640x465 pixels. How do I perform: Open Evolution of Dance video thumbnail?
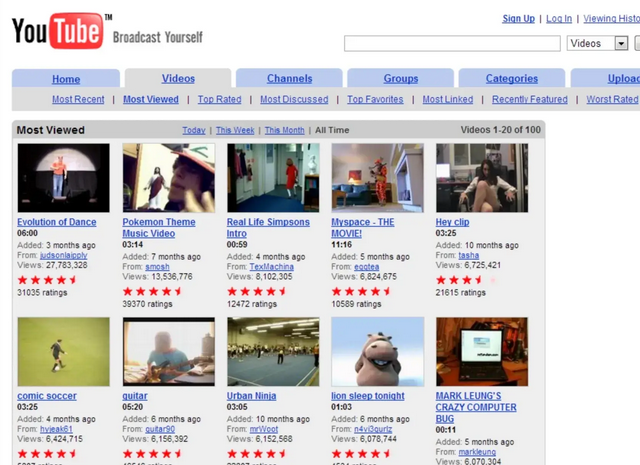(x=63, y=178)
